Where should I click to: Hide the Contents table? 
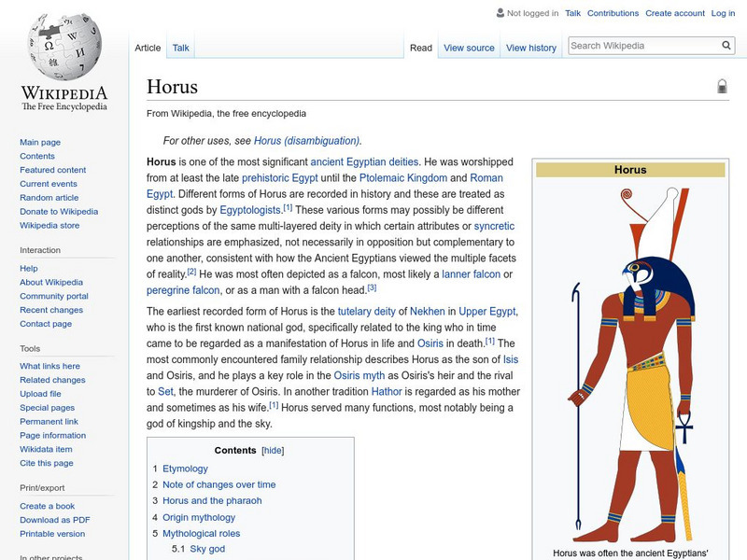tap(273, 451)
